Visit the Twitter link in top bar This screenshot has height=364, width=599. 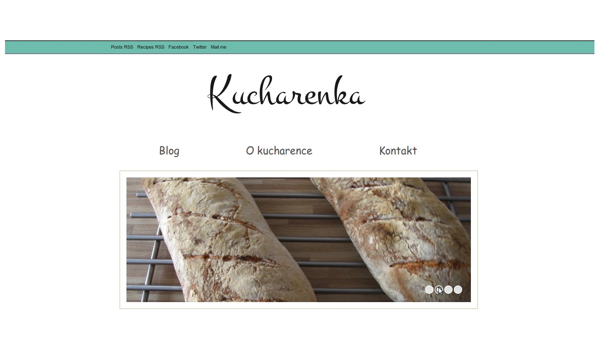click(200, 47)
